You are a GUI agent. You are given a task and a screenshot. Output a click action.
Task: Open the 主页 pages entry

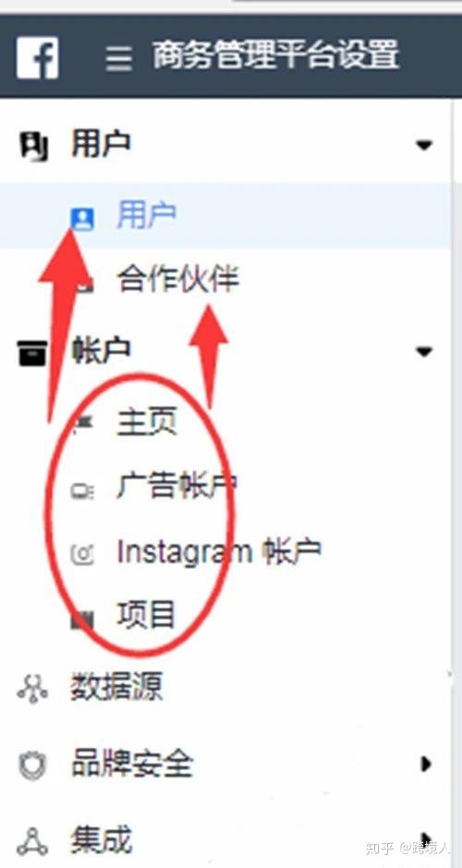click(147, 424)
